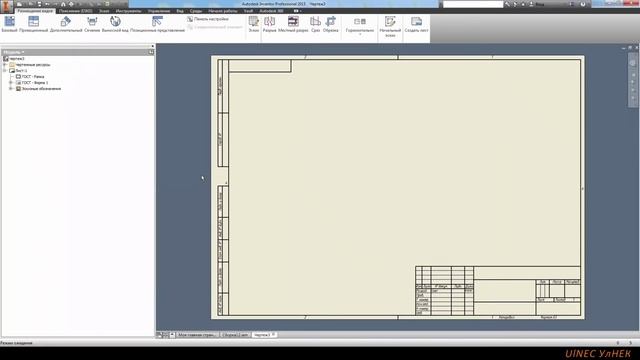This screenshot has height=360, width=640.
Task: Open the Начало работы ribbon tab
Action: (x=223, y=11)
